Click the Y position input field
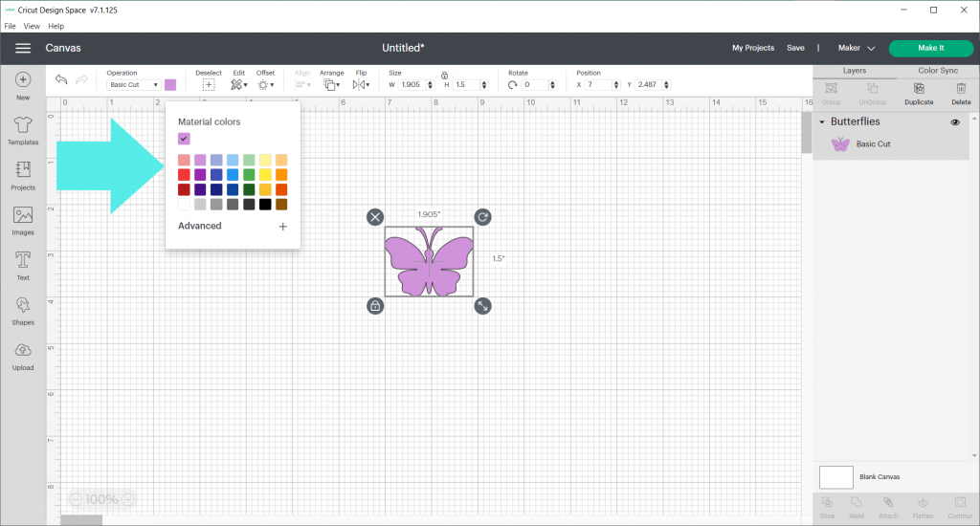Viewport: 980px width, 526px height. tap(649, 85)
